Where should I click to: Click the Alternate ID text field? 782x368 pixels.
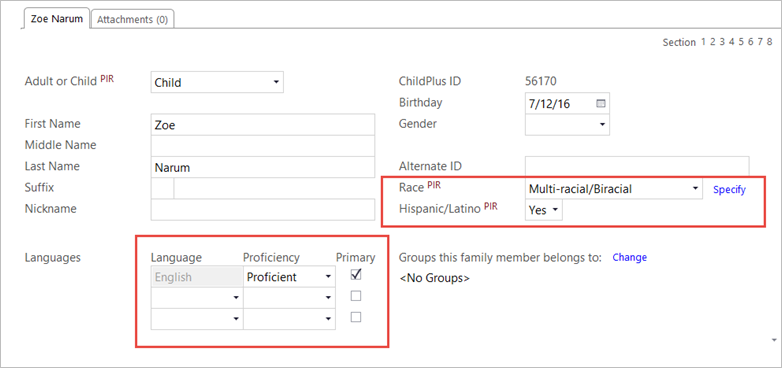click(x=637, y=167)
